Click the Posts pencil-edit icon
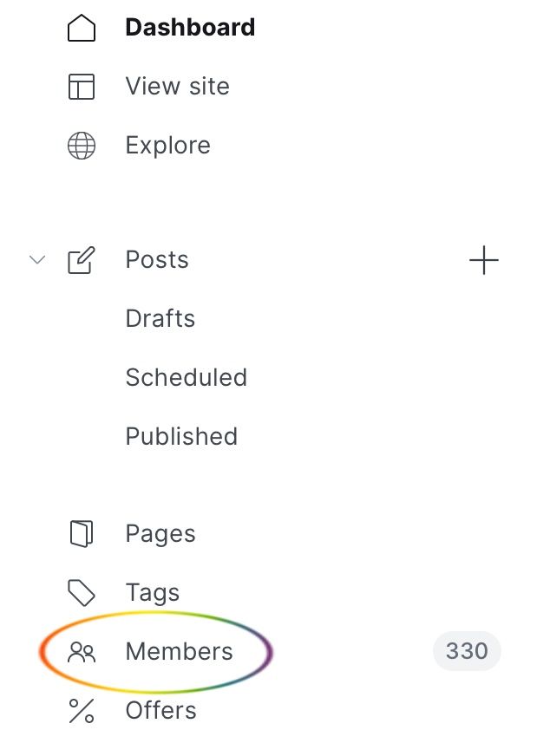This screenshot has height=756, width=550. pos(81,260)
